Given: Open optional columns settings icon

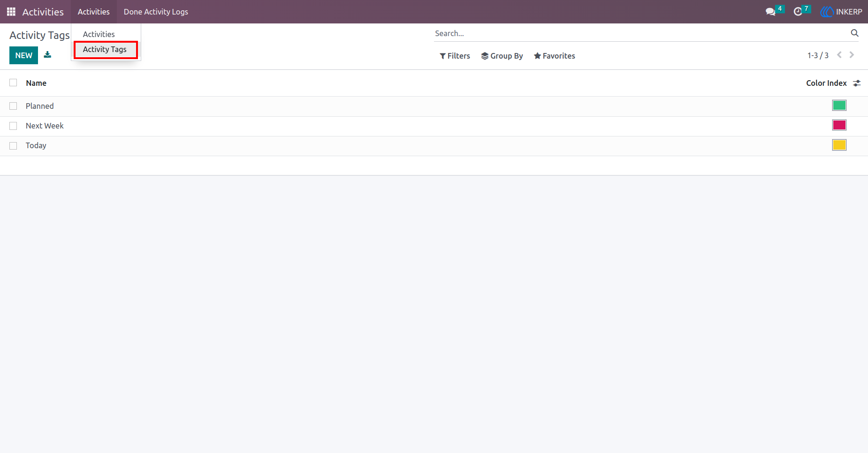Looking at the screenshot, I should point(857,83).
